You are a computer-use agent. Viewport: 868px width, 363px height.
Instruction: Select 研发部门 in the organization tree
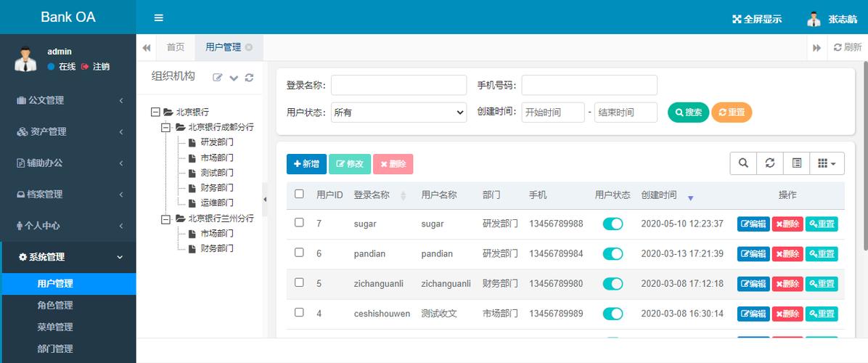pyautogui.click(x=217, y=142)
